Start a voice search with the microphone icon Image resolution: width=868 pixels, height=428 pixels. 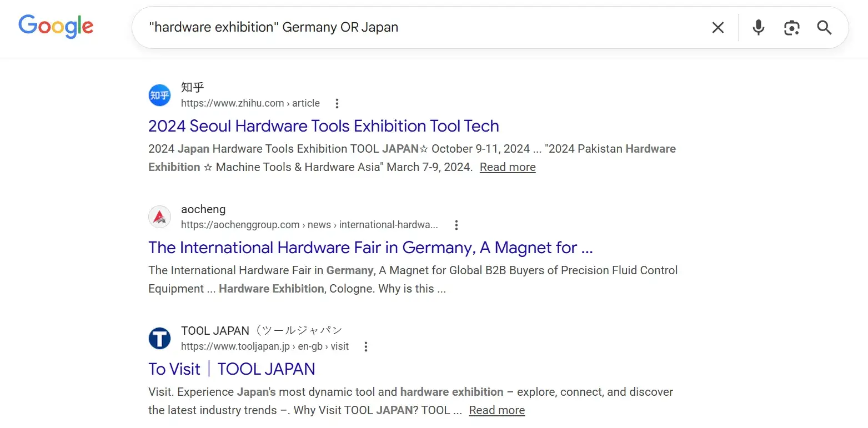pos(757,27)
